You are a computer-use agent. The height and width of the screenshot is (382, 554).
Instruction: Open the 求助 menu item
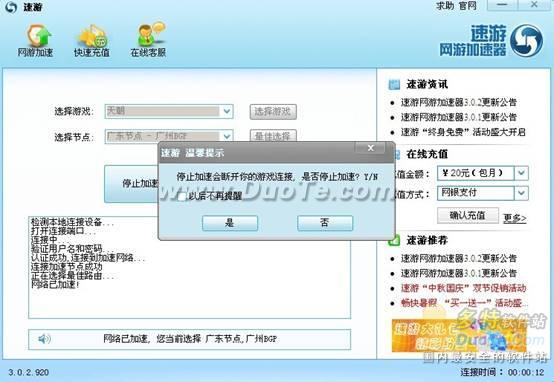pyautogui.click(x=445, y=6)
